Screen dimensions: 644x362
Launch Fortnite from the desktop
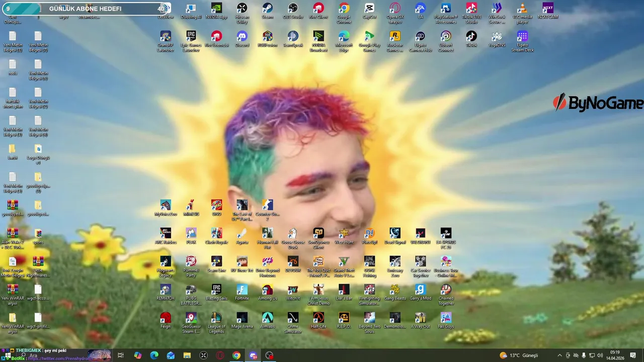click(242, 293)
